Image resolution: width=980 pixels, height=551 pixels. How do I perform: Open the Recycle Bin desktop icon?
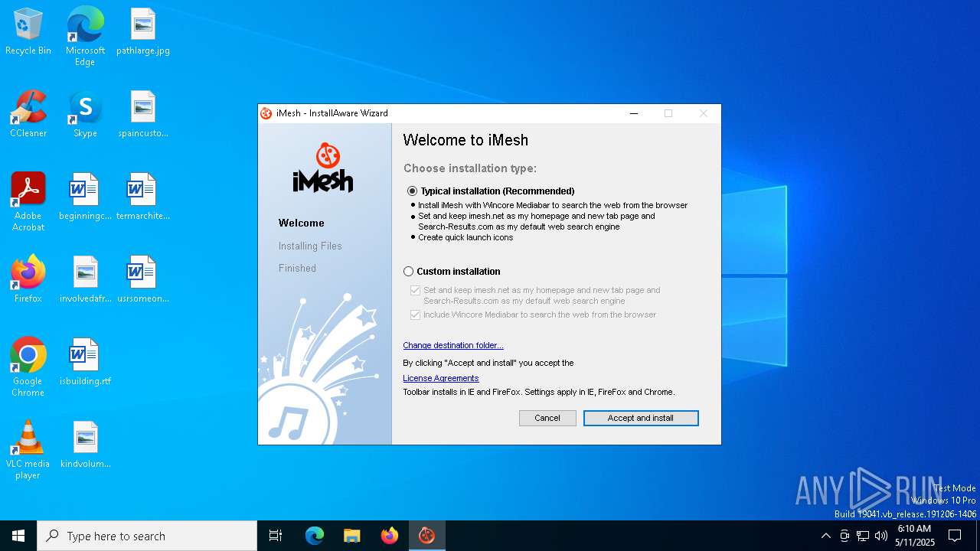[28, 31]
